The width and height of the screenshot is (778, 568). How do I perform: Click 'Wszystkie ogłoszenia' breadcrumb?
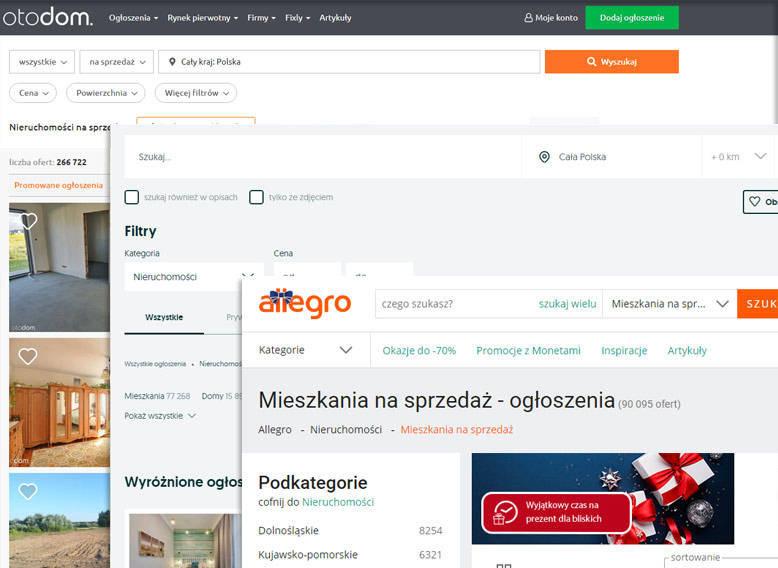[x=155, y=364]
